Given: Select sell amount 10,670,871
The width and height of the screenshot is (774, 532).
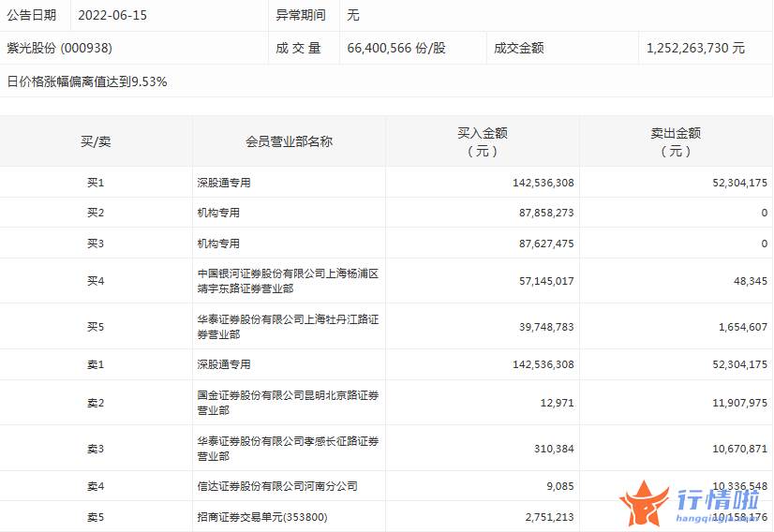Looking at the screenshot, I should [x=740, y=449].
